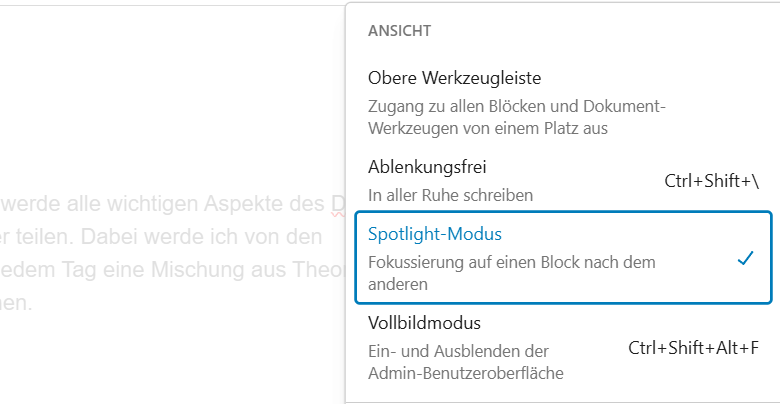Screen dimensions: 780x404
Task: Turn on Ablenkungsfrei mode
Action: click(427, 166)
